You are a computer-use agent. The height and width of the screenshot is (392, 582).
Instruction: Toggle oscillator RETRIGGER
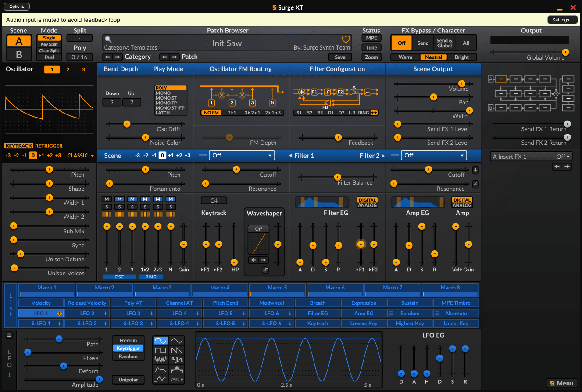[49, 146]
